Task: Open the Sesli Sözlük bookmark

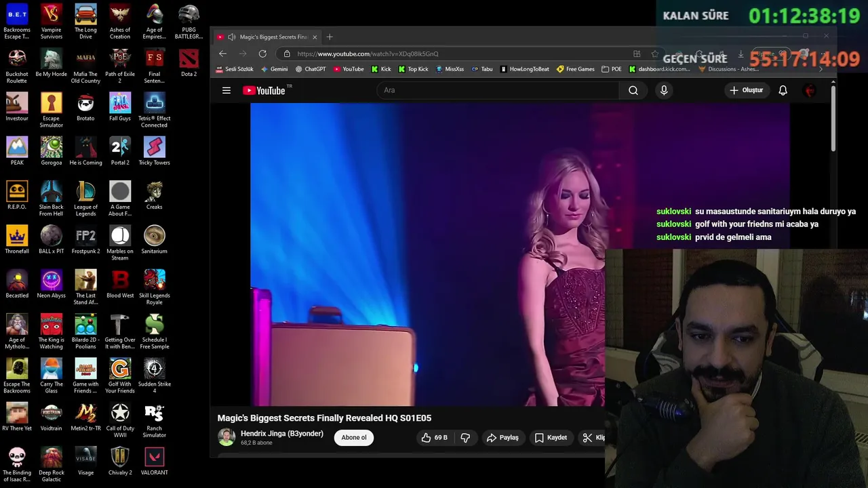Action: [x=235, y=69]
